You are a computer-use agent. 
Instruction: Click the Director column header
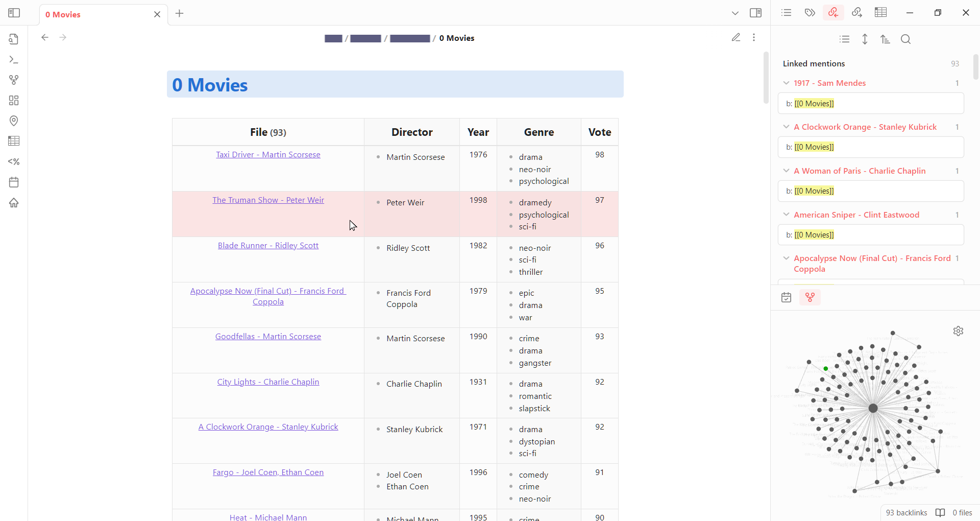pyautogui.click(x=412, y=132)
